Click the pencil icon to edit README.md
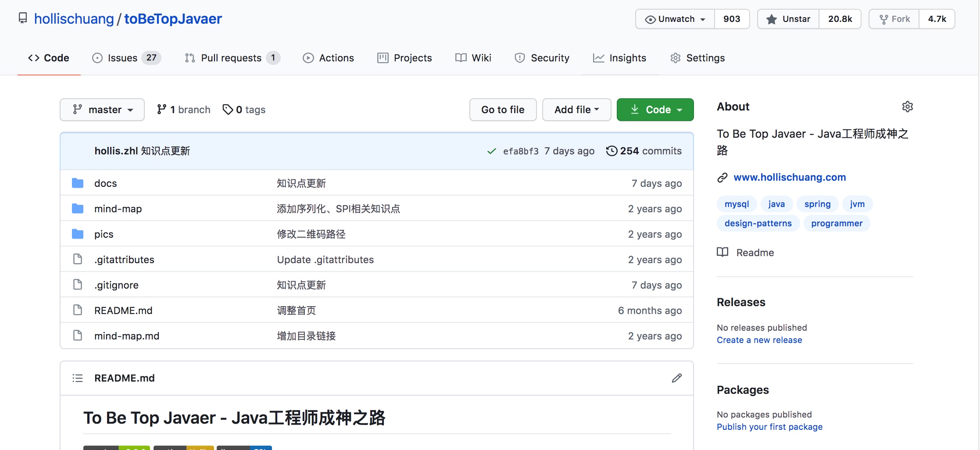 [676, 378]
